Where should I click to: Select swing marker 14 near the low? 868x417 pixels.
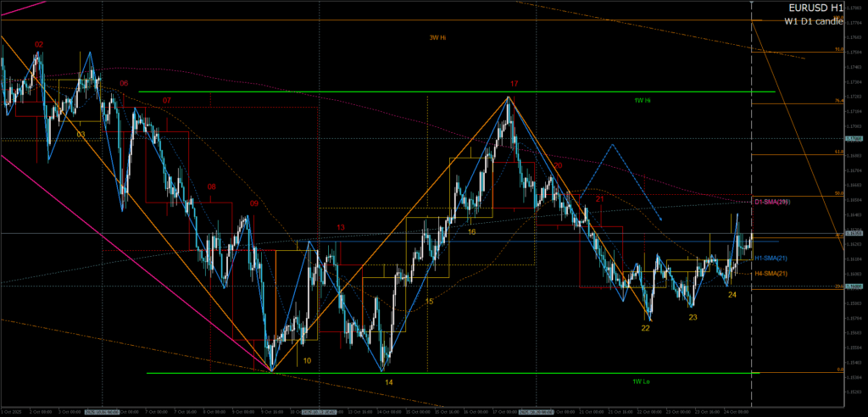click(388, 382)
